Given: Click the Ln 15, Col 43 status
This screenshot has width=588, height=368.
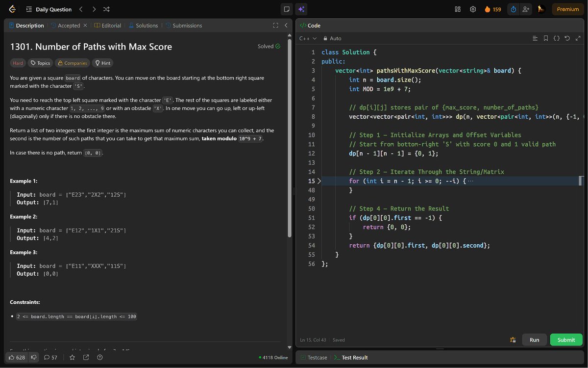Looking at the screenshot, I should 313,340.
